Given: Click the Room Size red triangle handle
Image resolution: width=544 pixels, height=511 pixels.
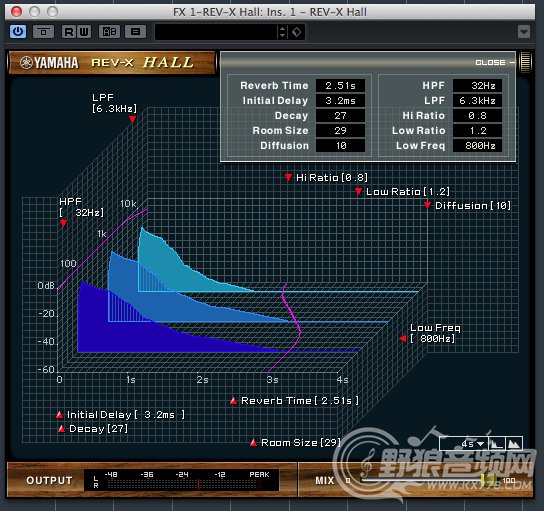Looking at the screenshot, I should (x=254, y=443).
